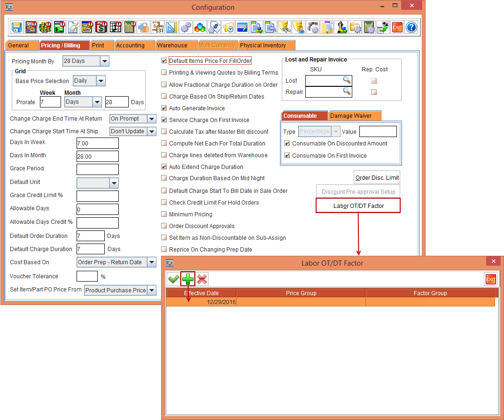
Task: Click the Save floppy disk toolbar icon
Action: 17,27
